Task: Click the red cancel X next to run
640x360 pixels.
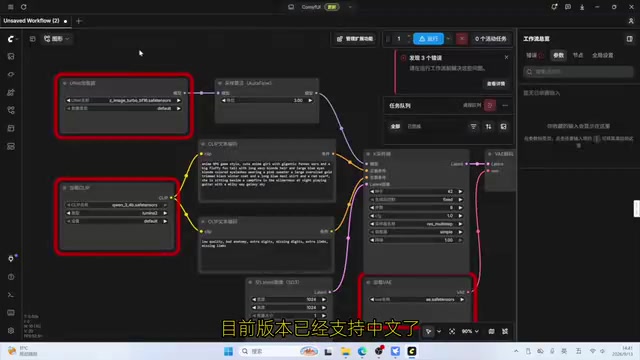Action: pyautogui.click(x=462, y=39)
